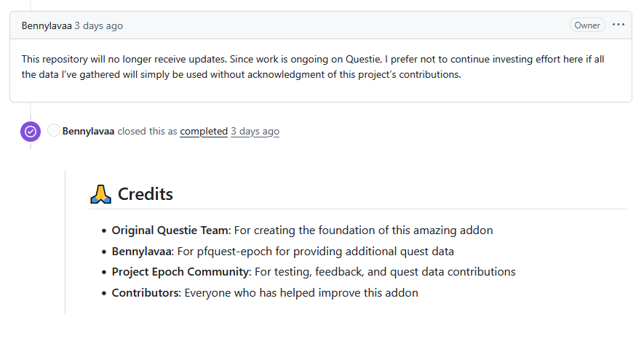
Task: Click "3 days ago" in the closed event
Action: pyautogui.click(x=255, y=132)
